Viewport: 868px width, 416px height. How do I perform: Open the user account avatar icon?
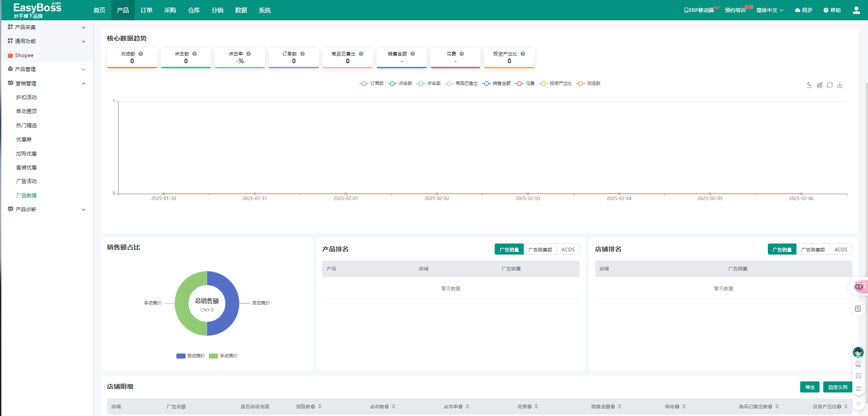tap(856, 10)
